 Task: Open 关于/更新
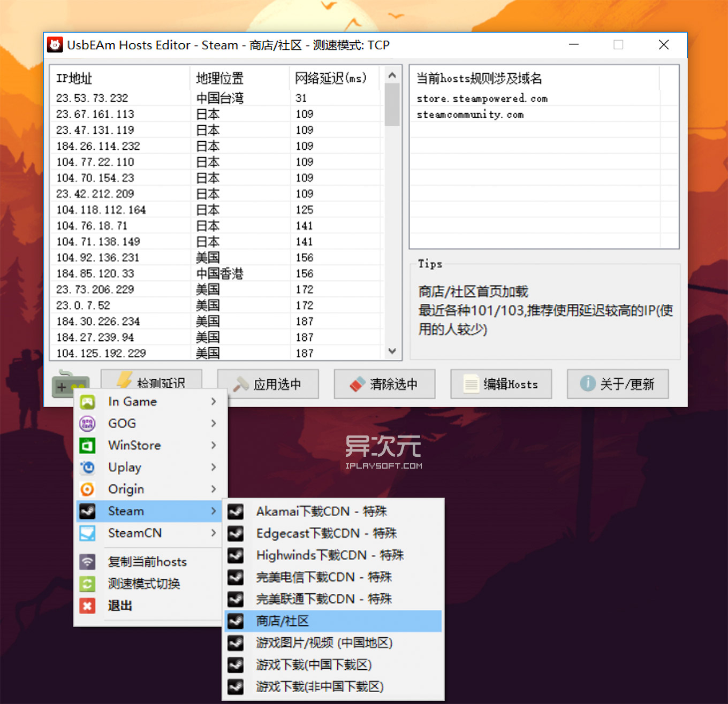coord(617,384)
